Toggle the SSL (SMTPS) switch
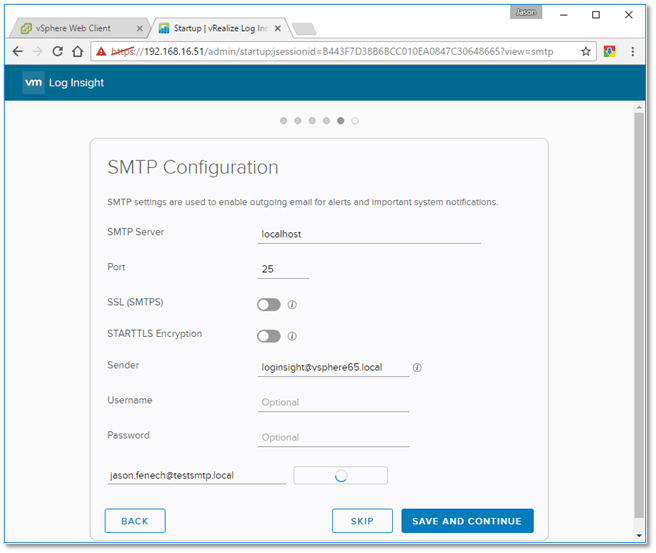This screenshot has width=656, height=553. click(269, 305)
